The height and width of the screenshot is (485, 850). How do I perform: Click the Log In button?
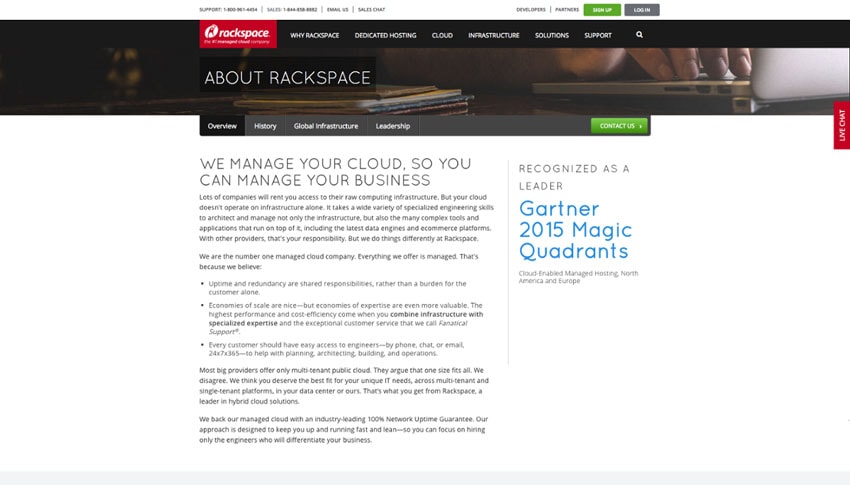point(642,10)
